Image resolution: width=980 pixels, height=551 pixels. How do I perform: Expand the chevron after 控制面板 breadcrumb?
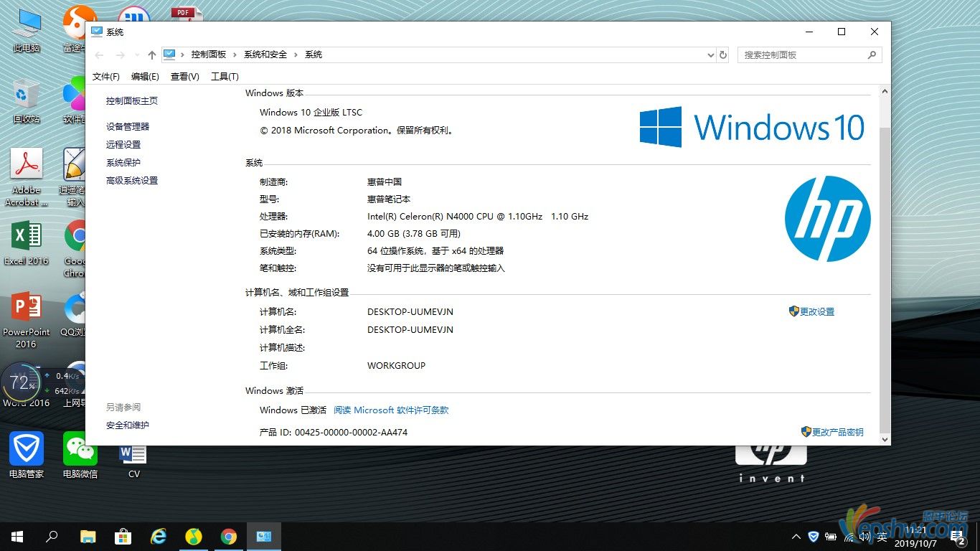pos(235,55)
